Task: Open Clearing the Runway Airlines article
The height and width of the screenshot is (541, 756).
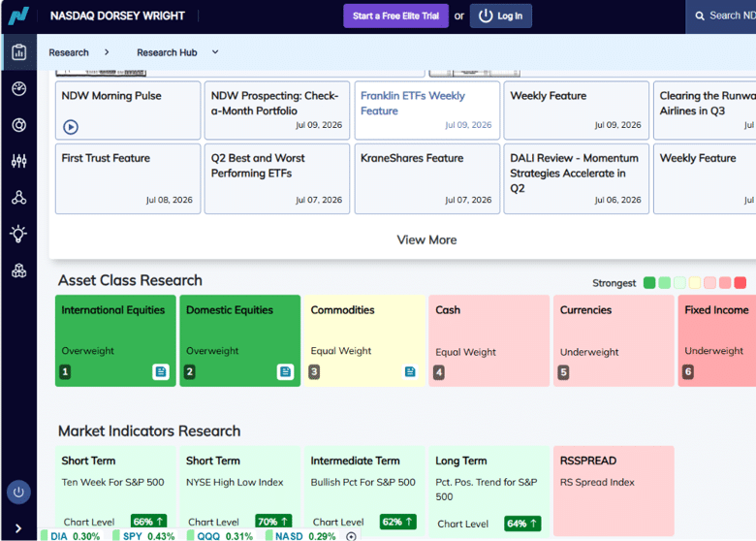Action: [x=705, y=111]
